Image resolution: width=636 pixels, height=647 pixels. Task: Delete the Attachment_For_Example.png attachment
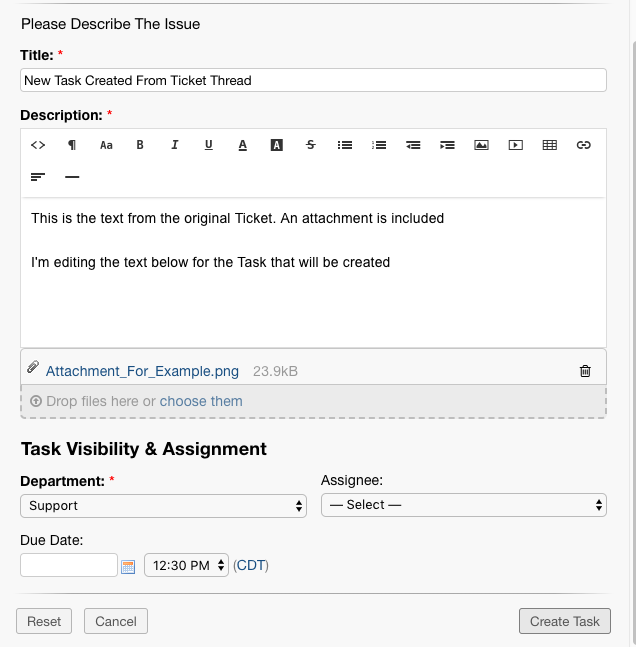pyautogui.click(x=585, y=371)
